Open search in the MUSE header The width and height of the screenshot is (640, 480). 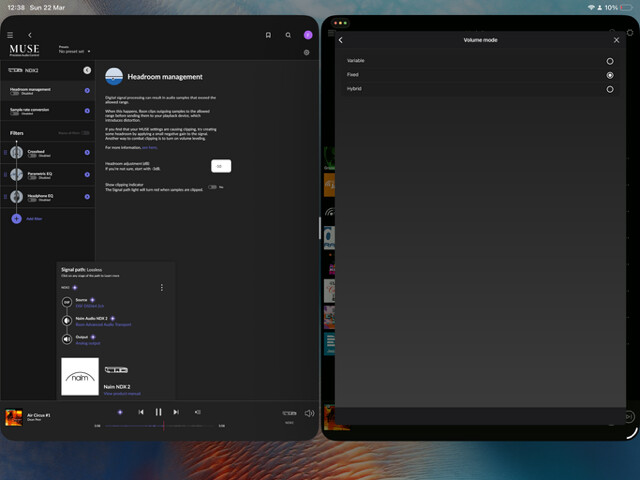[x=288, y=35]
